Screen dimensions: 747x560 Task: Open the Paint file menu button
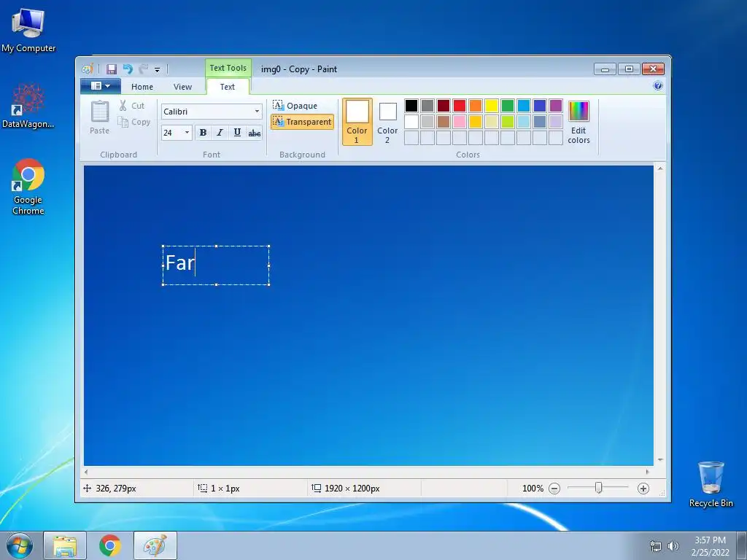pyautogui.click(x=100, y=86)
